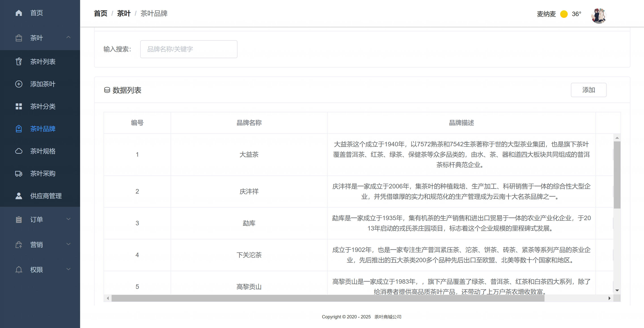Click the yellow weather sun icon
Viewport: 644px width, 328px height.
click(x=564, y=14)
